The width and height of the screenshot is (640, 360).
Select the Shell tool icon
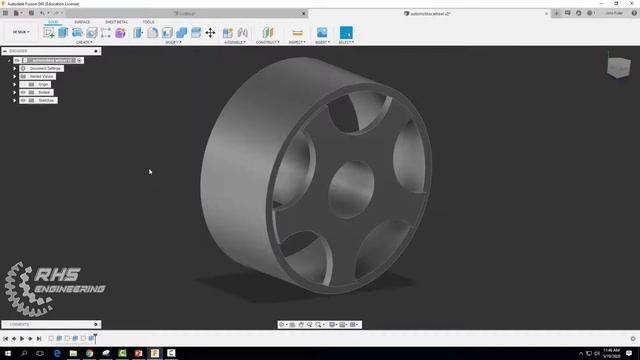coord(167,33)
